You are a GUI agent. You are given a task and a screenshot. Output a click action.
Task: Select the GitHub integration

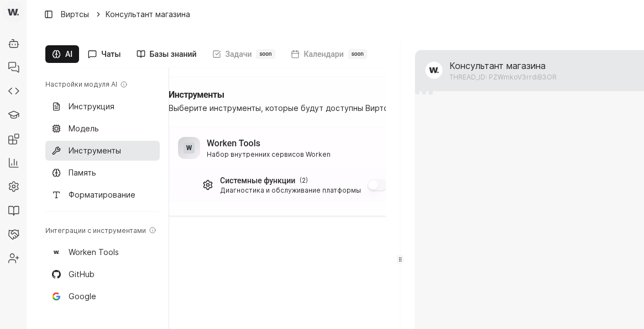[x=81, y=274]
